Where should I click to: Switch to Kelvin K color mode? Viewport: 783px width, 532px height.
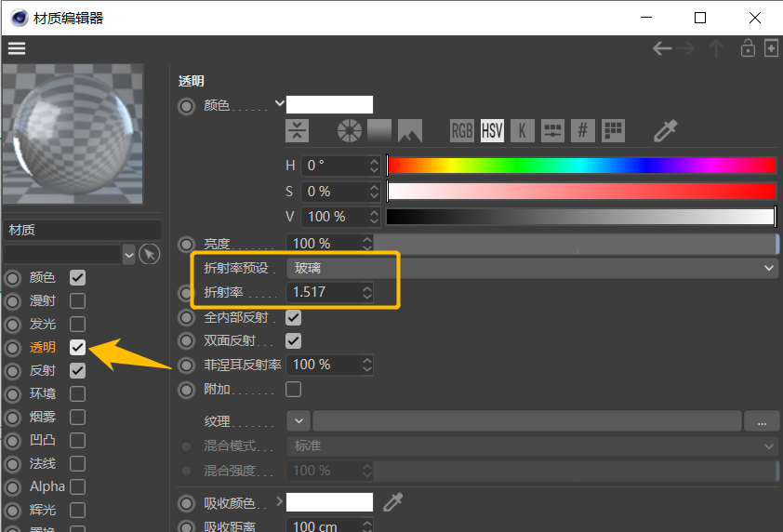523,131
